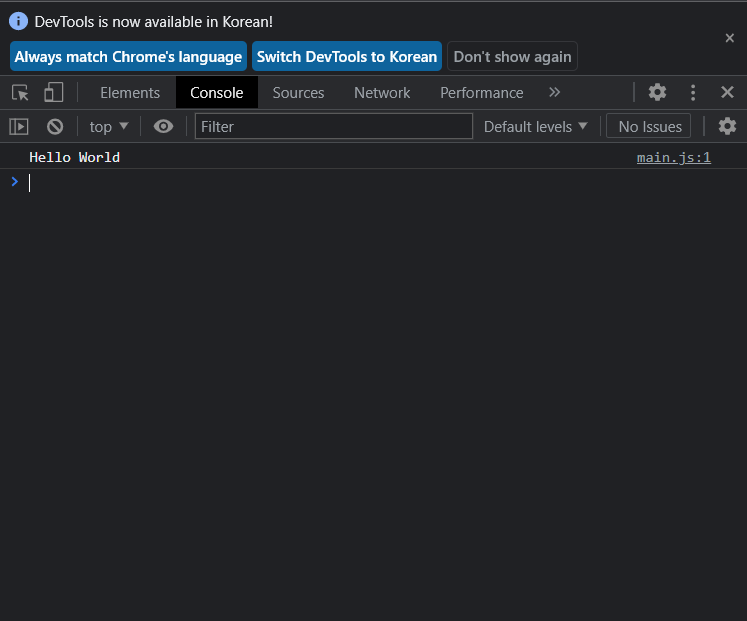Switch to the Sources tab

pos(298,92)
